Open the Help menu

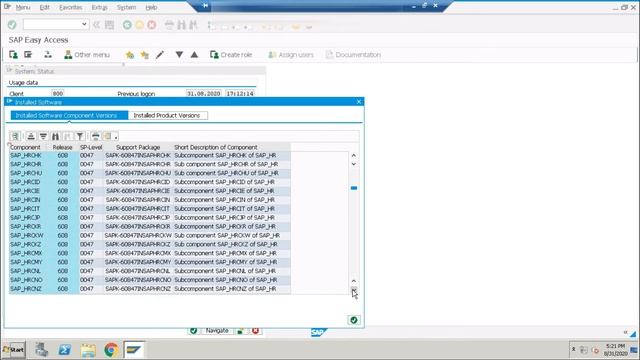click(x=151, y=7)
